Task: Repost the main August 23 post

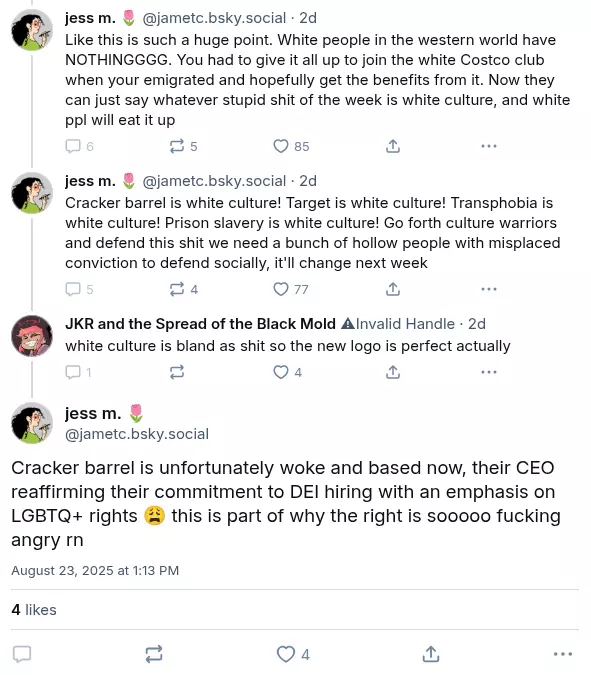Action: click(154, 654)
